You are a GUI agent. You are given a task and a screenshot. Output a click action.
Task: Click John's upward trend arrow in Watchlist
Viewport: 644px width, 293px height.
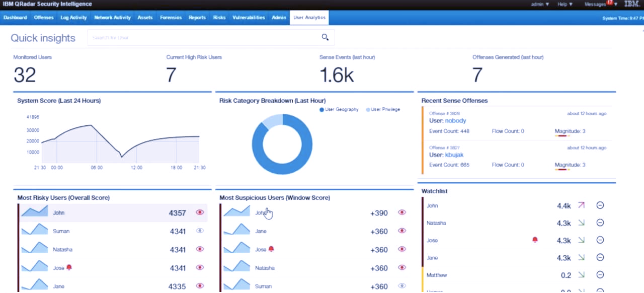point(581,205)
